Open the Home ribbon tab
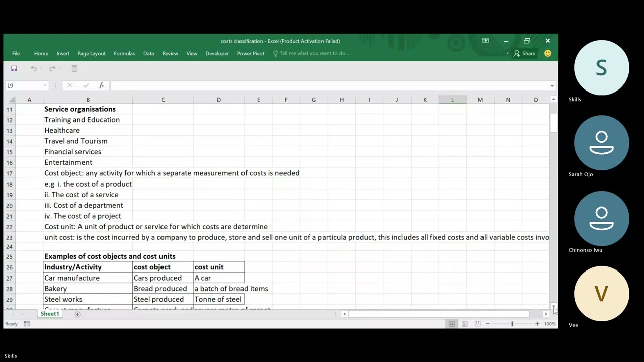Viewport: 644px width, 362px height. [41, 53]
